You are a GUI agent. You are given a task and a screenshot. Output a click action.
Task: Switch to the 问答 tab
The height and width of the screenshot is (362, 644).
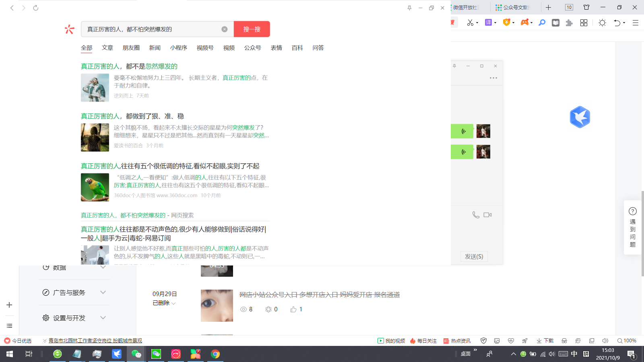click(318, 48)
